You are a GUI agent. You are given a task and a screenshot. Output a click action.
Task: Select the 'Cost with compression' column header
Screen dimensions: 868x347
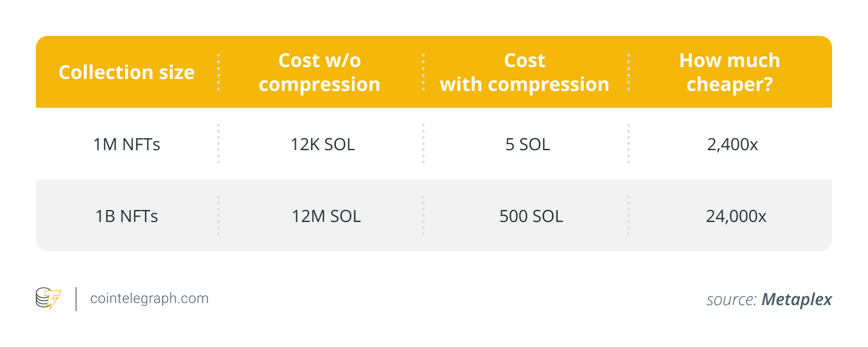(524, 72)
